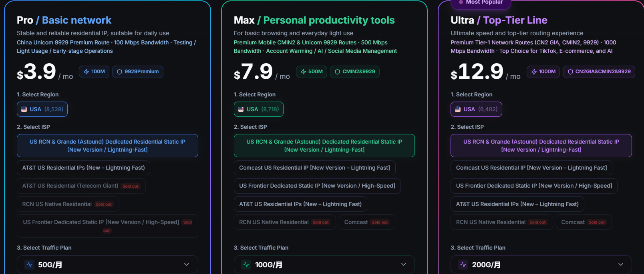Viewport: 644px width, 274px height.
Task: Click sold-out AT&T US Residential (Telecom Giant) option
Action: tap(81, 186)
